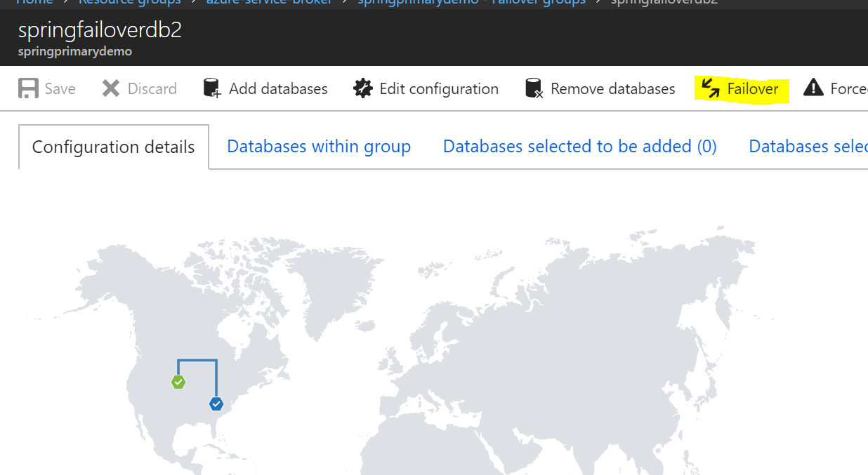Screen dimensions: 868x475
Task: Open the Resource groups breadcrumb link
Action: point(129,2)
